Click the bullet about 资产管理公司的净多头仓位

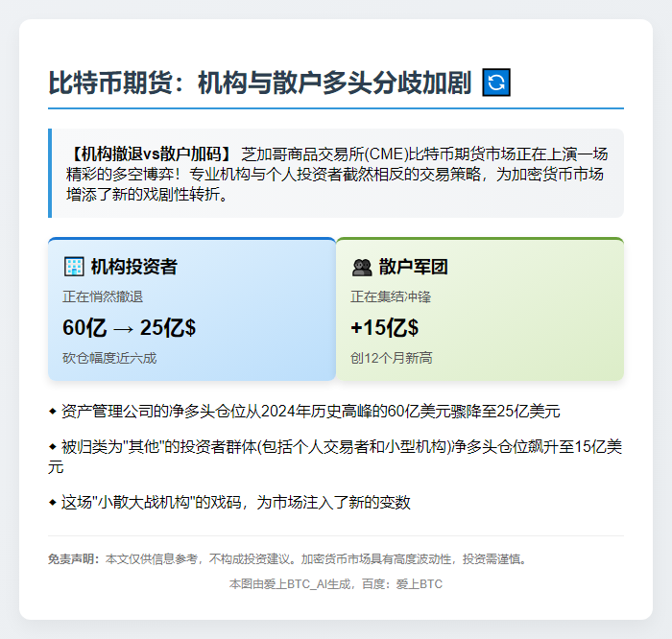click(x=304, y=412)
